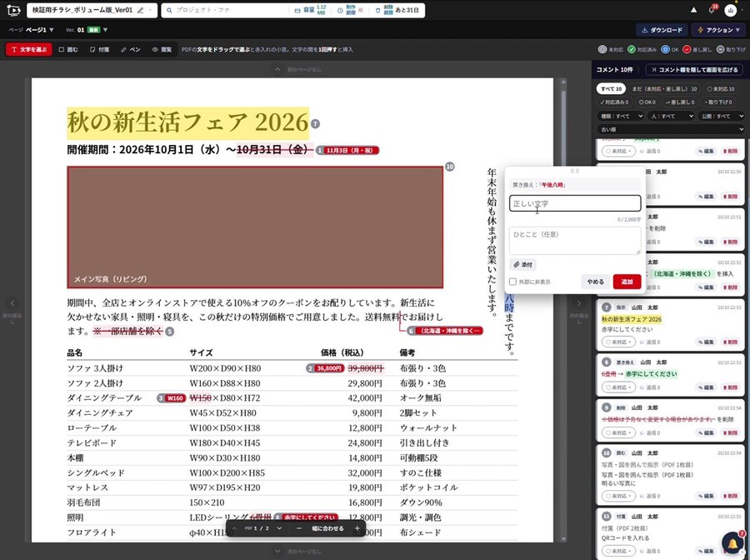Select the ペン pen tool

click(131, 49)
